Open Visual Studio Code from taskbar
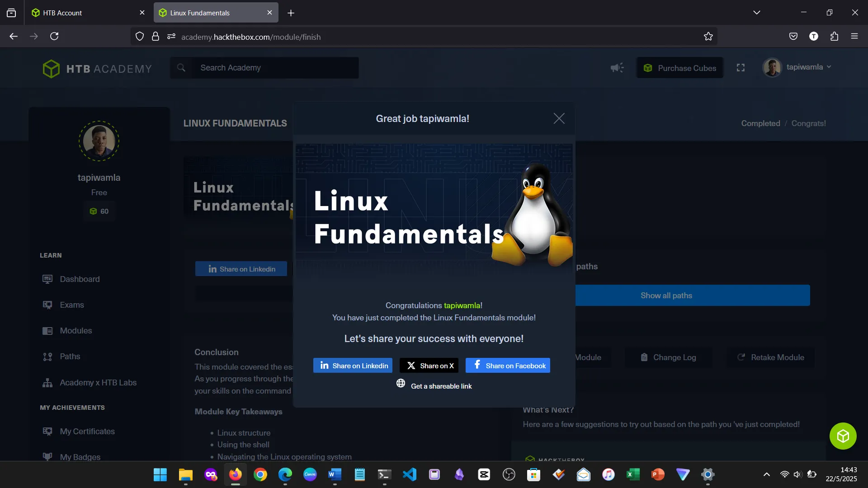 (410, 474)
